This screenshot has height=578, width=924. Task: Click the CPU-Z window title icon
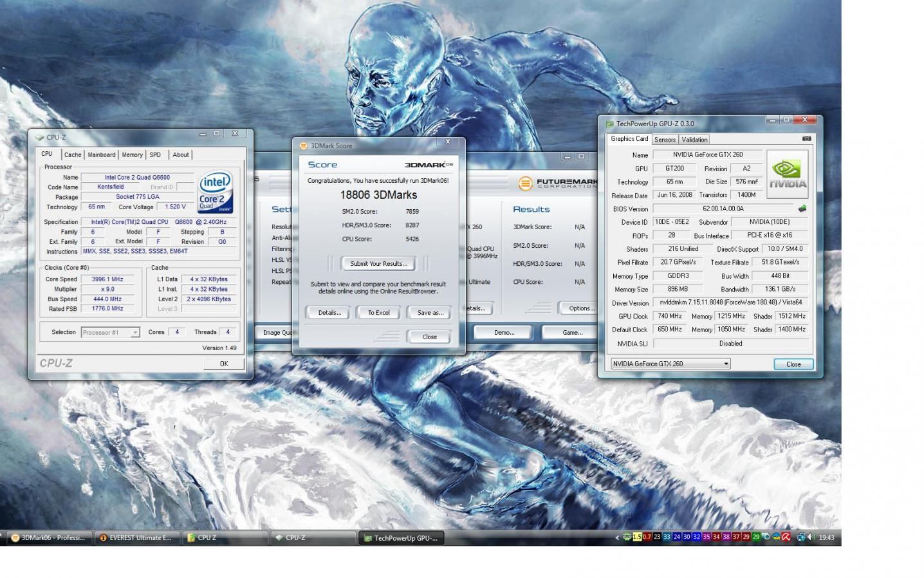39,137
